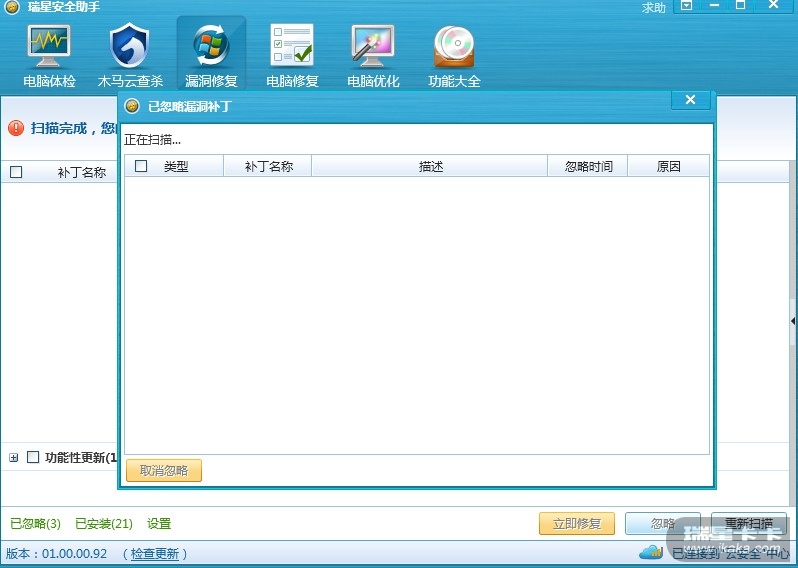Open the 电脑体检 monitor icon

[49, 46]
